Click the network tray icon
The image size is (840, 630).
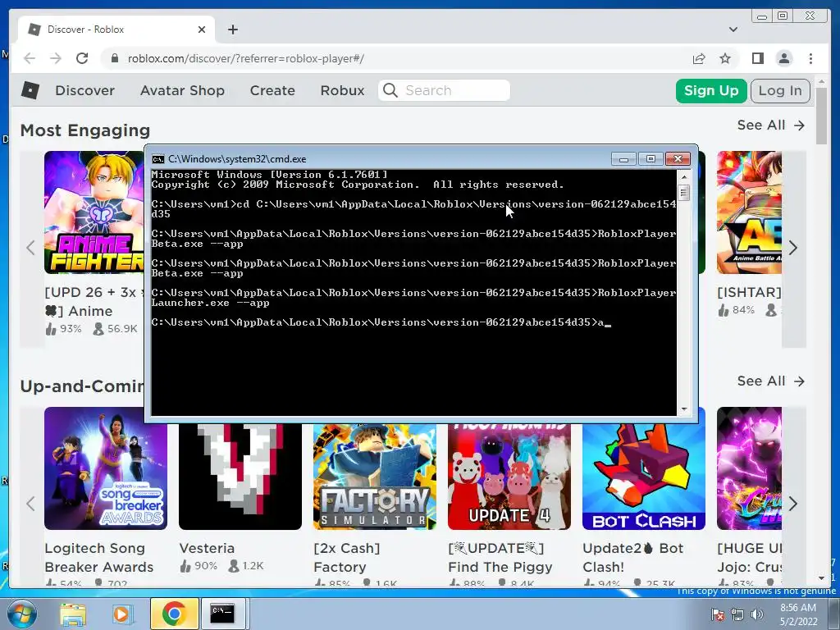tap(737, 615)
